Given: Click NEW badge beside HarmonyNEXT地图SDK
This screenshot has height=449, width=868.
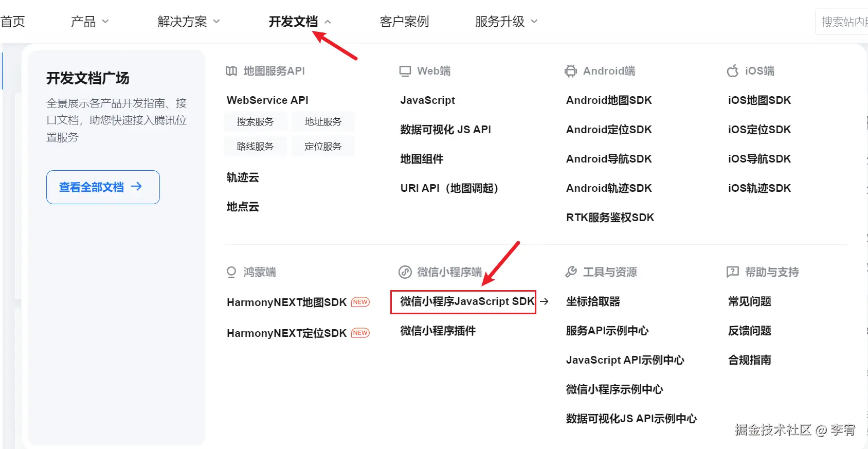Looking at the screenshot, I should click(x=360, y=302).
